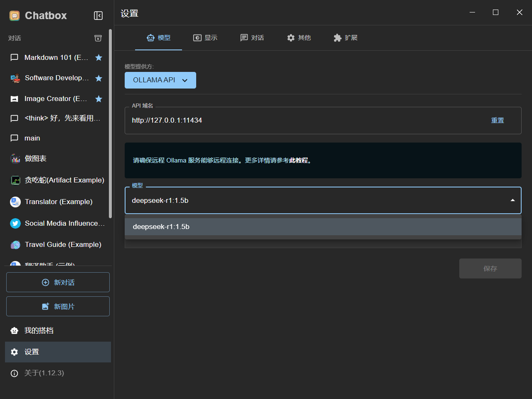Viewport: 532px width, 399px height.
Task: Click the 贪吃蛇 snake game icon
Action: pos(15,180)
